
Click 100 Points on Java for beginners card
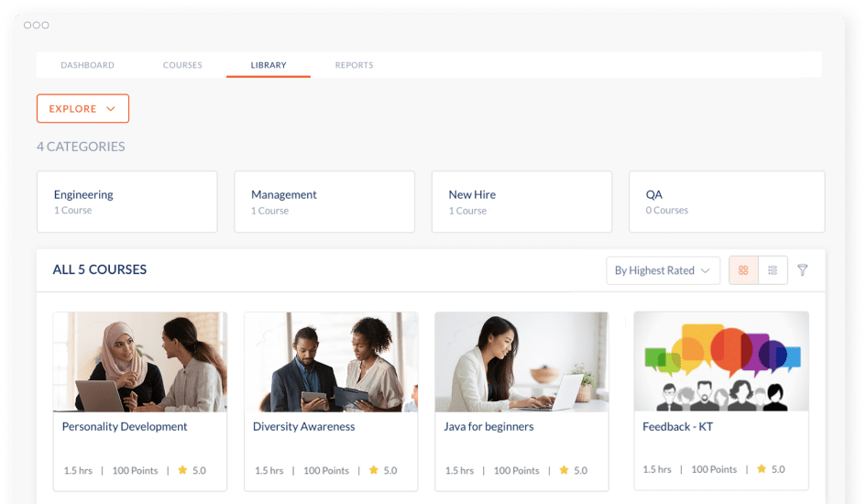click(516, 470)
